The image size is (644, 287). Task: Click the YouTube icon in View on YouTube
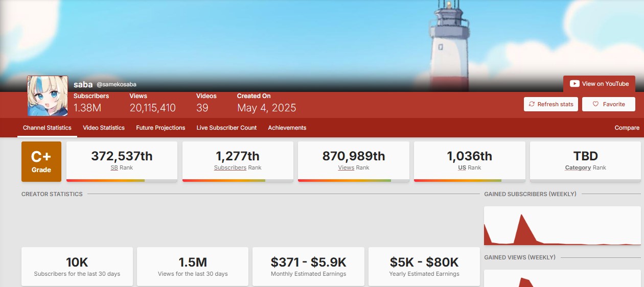(x=574, y=84)
